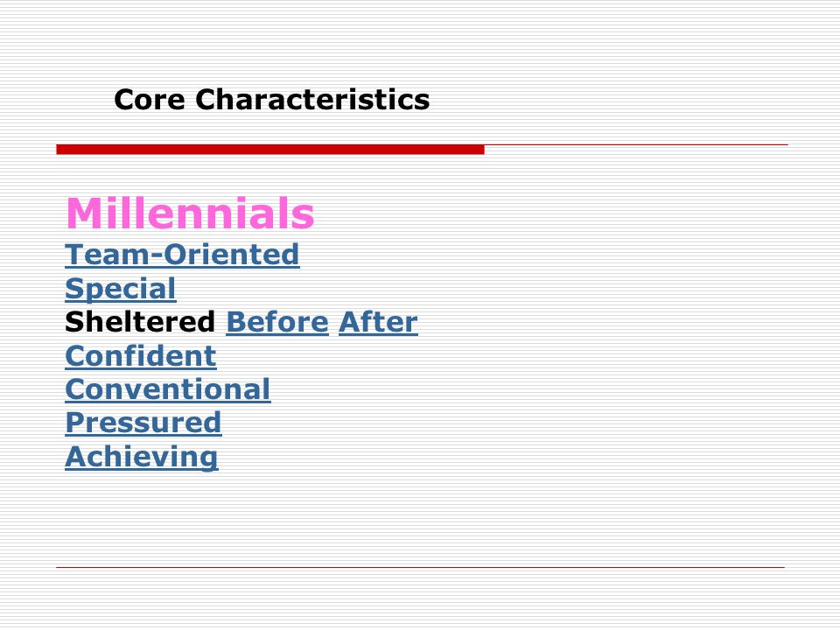
Task: Click the word Core in the title
Action: tap(150, 100)
